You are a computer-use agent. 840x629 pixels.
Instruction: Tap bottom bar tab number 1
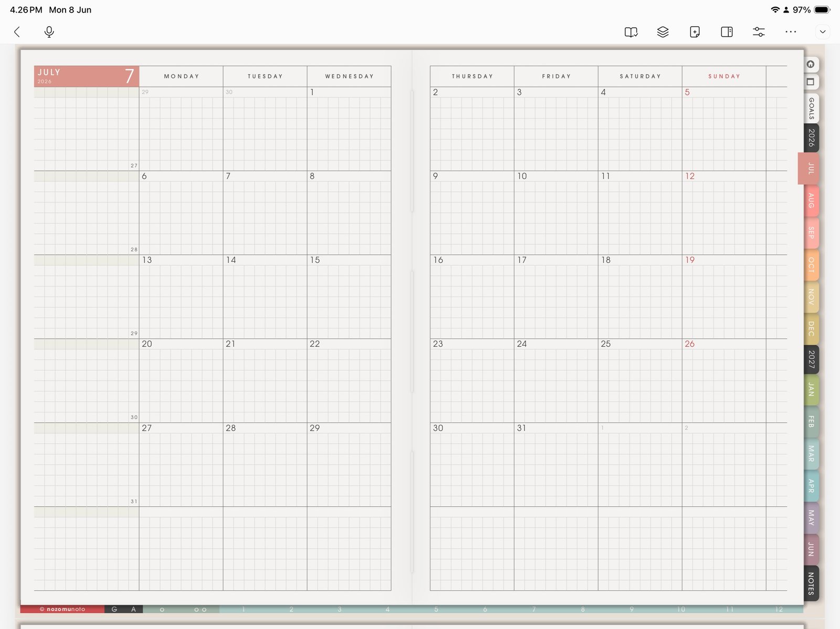[x=244, y=609]
